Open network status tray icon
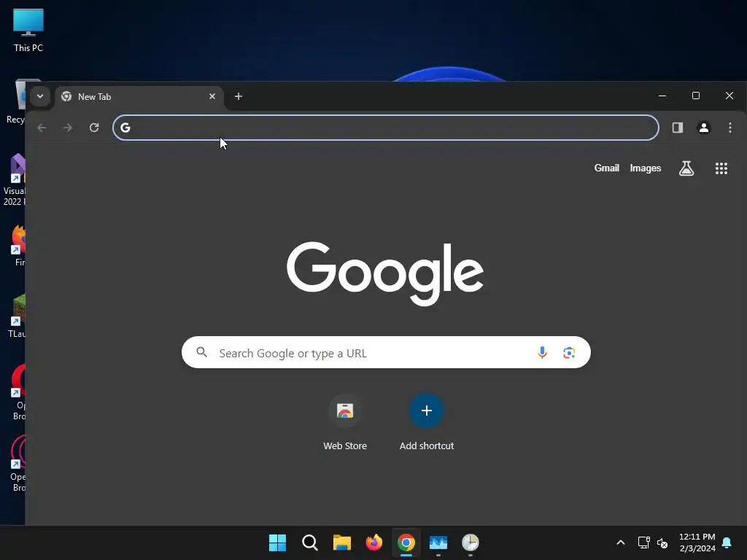This screenshot has width=747, height=560. [x=643, y=542]
